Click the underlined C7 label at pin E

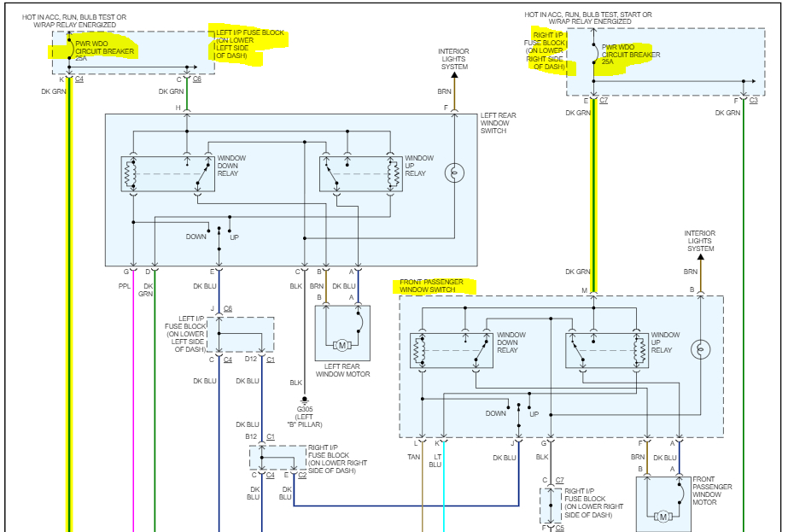pyautogui.click(x=604, y=101)
